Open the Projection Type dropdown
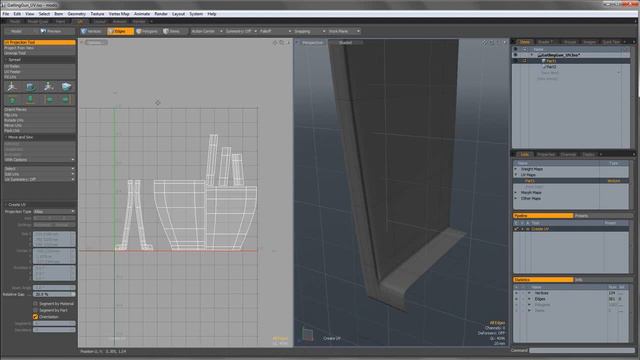 tap(54, 211)
